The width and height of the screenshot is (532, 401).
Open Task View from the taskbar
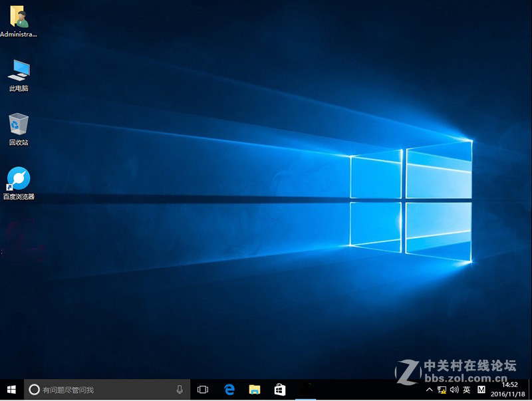202,388
